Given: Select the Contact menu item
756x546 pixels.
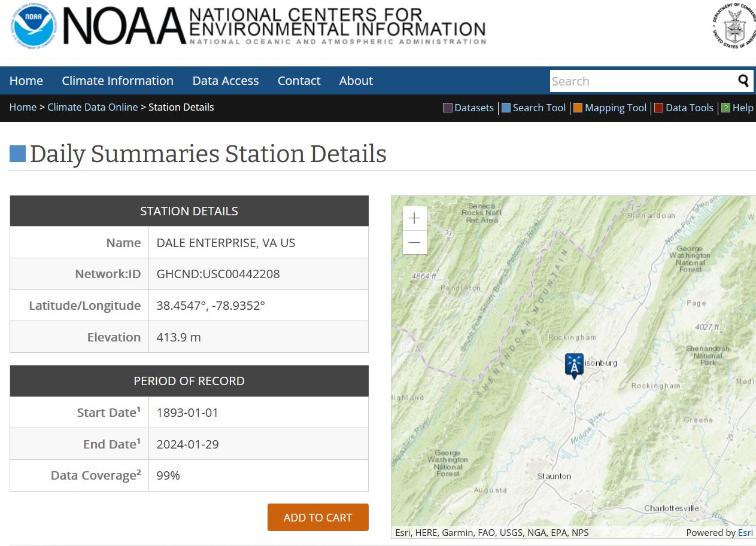Looking at the screenshot, I should (299, 81).
